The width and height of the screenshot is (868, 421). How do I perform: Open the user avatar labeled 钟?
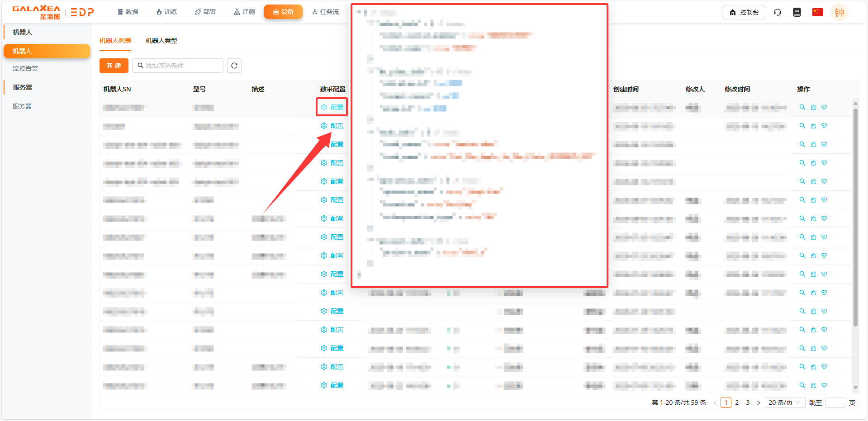click(839, 12)
